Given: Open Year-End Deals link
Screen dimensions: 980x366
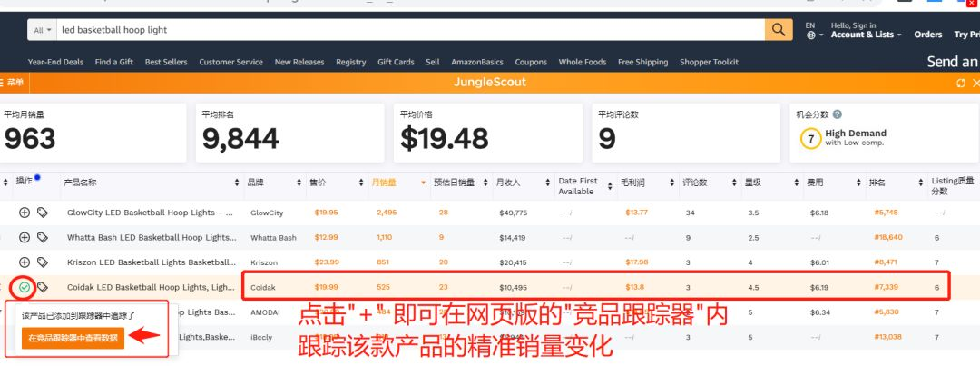Looking at the screenshot, I should point(55,62).
